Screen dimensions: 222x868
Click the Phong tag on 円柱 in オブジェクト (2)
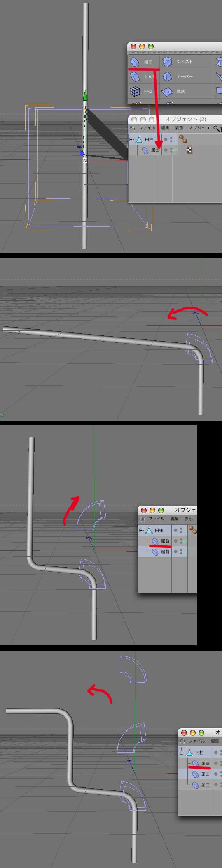(182, 139)
